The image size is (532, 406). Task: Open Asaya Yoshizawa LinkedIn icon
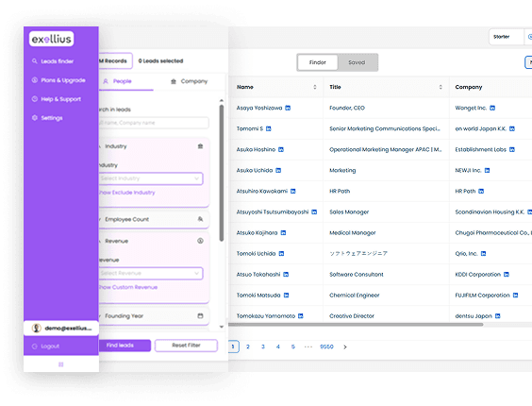pos(288,108)
